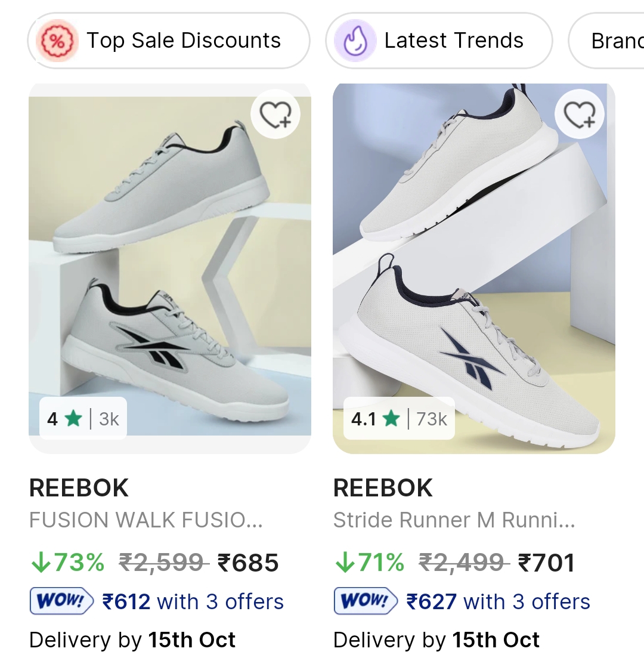Tap WOW! badge under Stride Runner price
The height and width of the screenshot is (670, 644).
[x=365, y=601]
